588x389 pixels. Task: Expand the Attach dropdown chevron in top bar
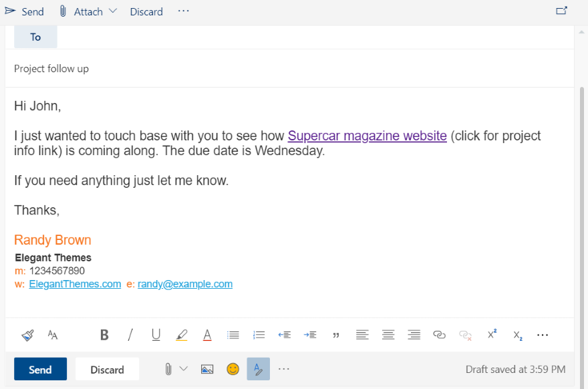pos(113,11)
